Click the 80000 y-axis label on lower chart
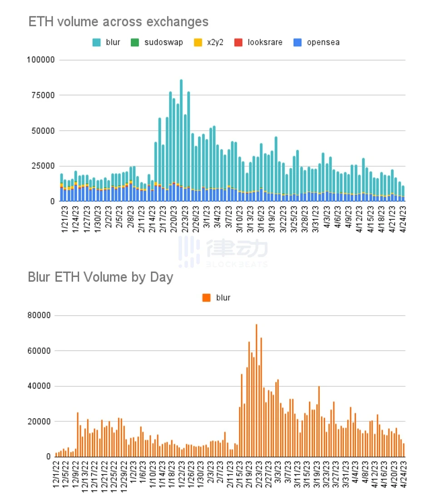 pos(39,315)
